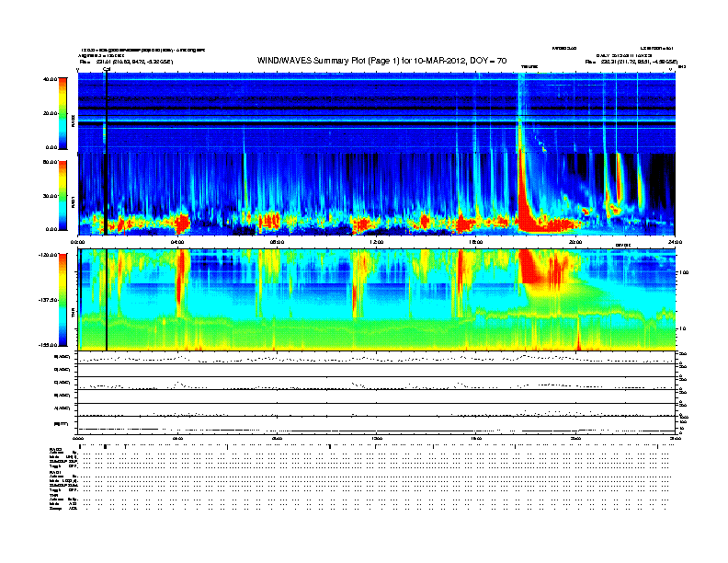
Task: Click the 04:00 tick under the RAD1 spectrogram
Action: pos(177,242)
